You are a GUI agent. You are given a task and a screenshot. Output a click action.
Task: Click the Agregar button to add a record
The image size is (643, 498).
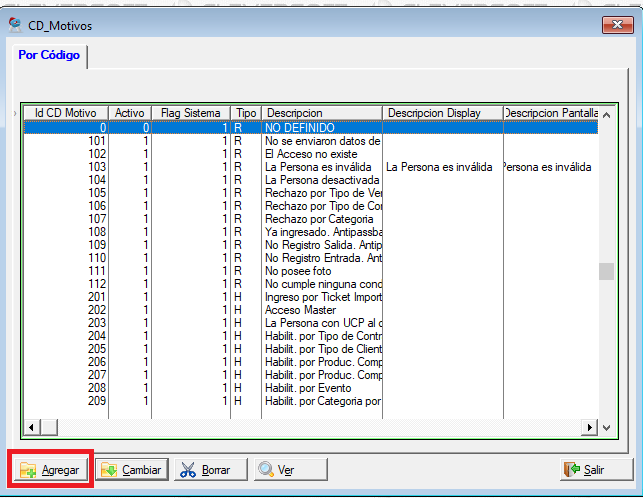[52, 469]
